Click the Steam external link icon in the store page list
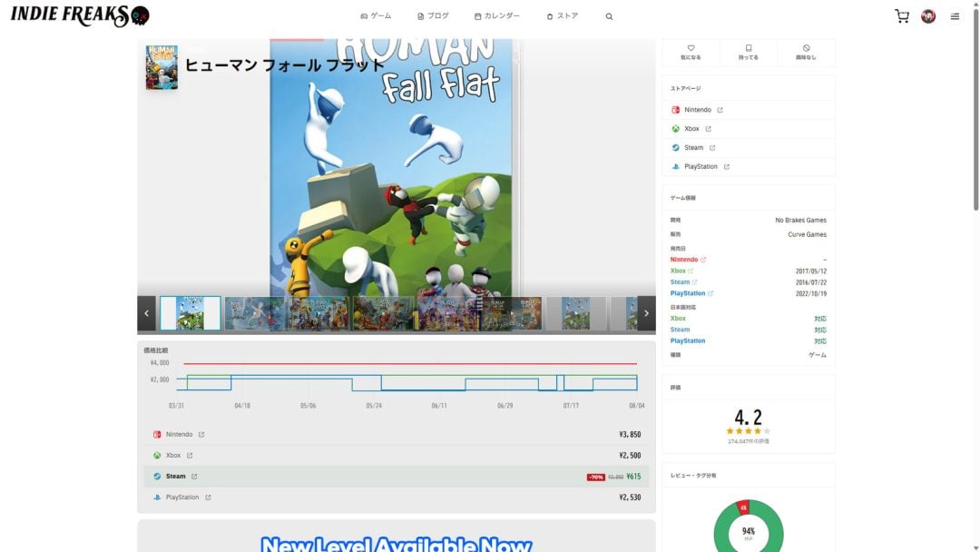This screenshot has height=552, width=980. click(712, 148)
